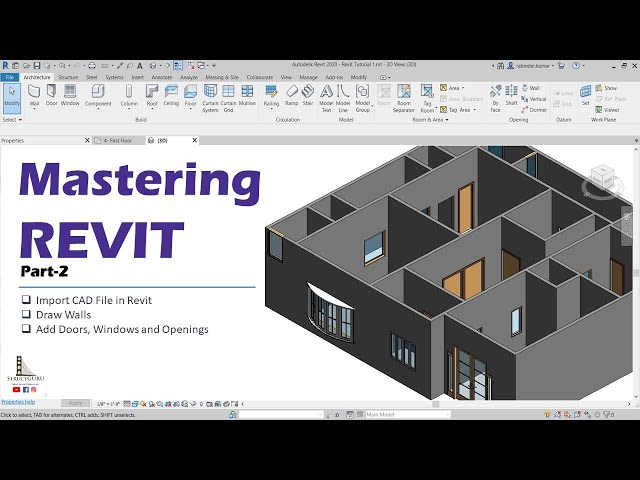Select the Door tool
640x480 pixels.
click(x=51, y=95)
